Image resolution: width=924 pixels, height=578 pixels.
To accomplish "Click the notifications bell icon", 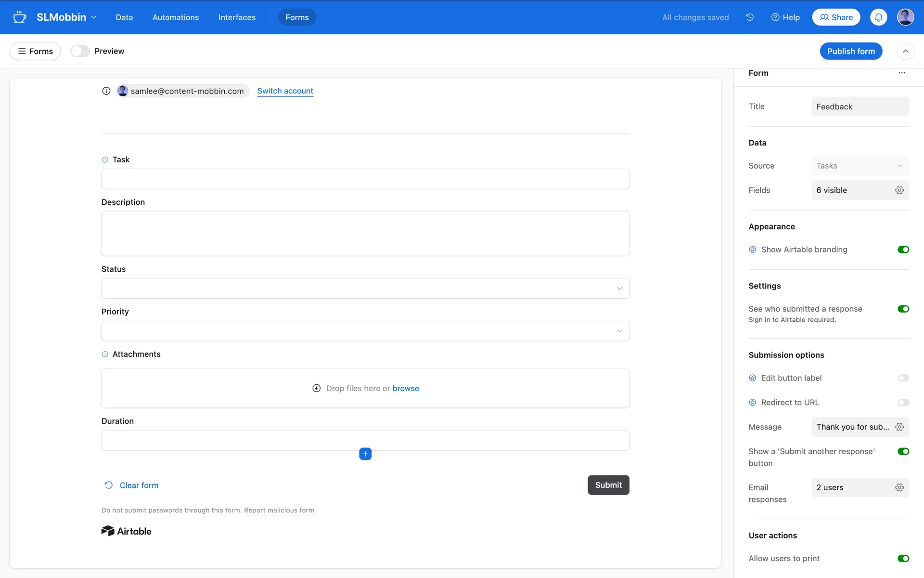I will pos(878,17).
